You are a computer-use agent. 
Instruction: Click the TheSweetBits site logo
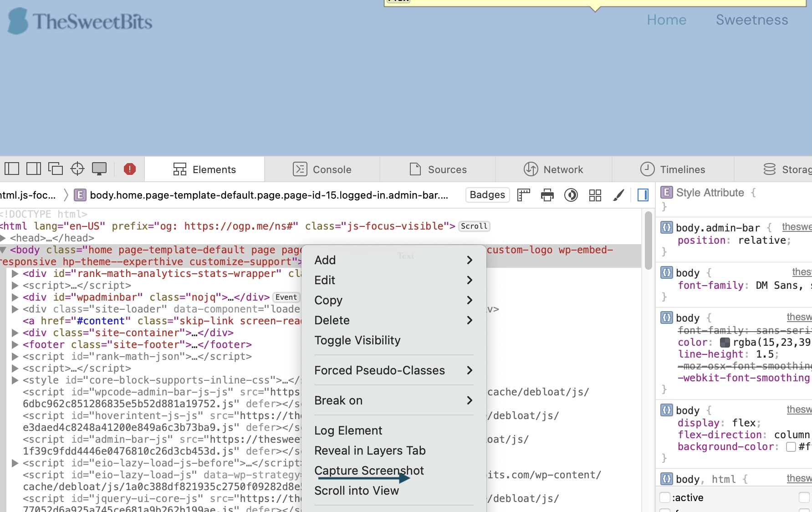click(x=80, y=21)
